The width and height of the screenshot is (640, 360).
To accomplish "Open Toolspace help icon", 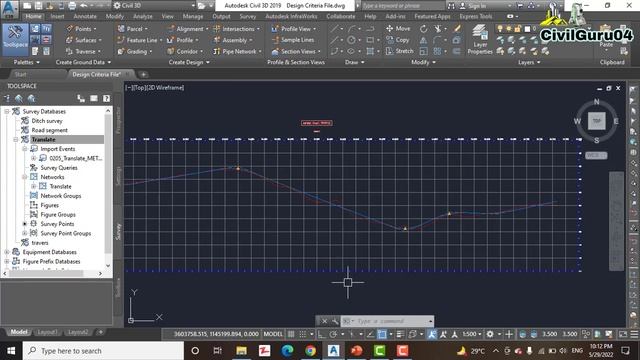I will [x=106, y=98].
